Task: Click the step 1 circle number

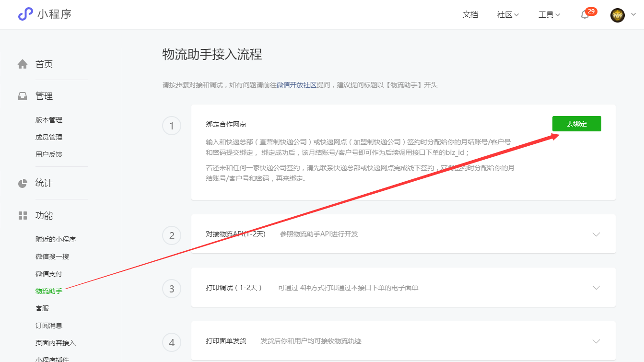Action: point(172,126)
